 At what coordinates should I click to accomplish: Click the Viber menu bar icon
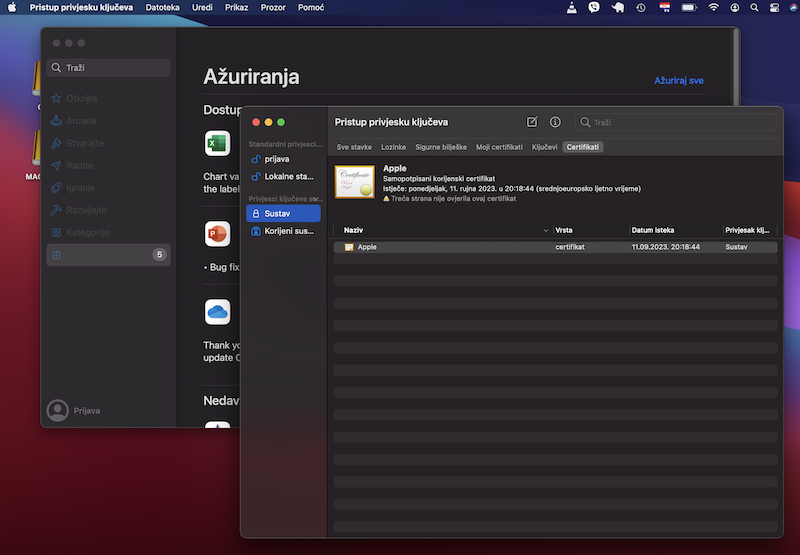pos(594,7)
